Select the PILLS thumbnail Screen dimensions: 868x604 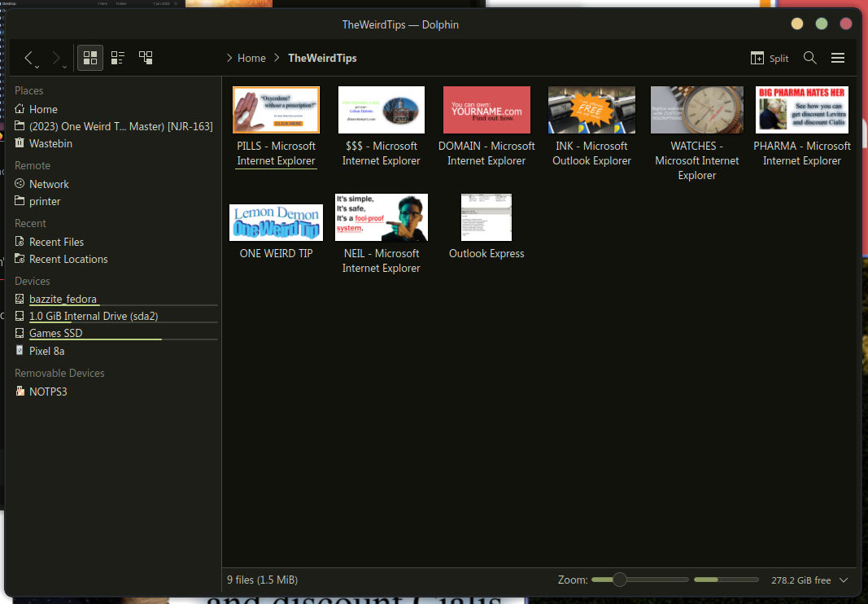276,110
